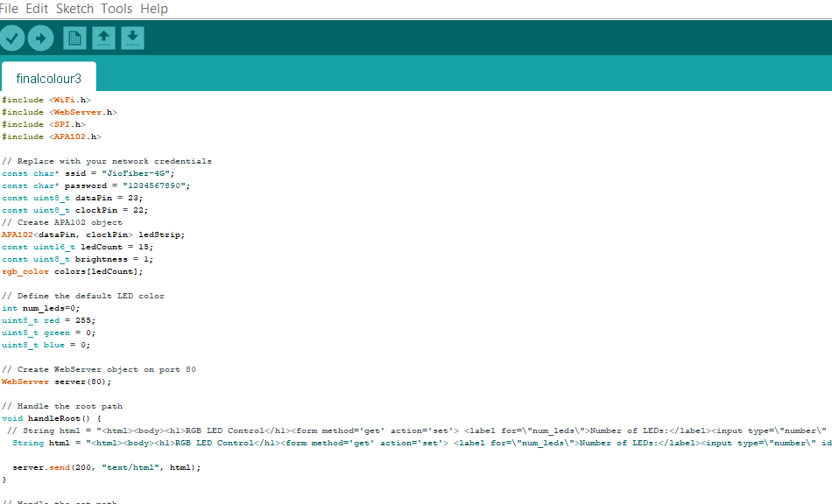Click the Verify checkmark icon

[x=12, y=38]
